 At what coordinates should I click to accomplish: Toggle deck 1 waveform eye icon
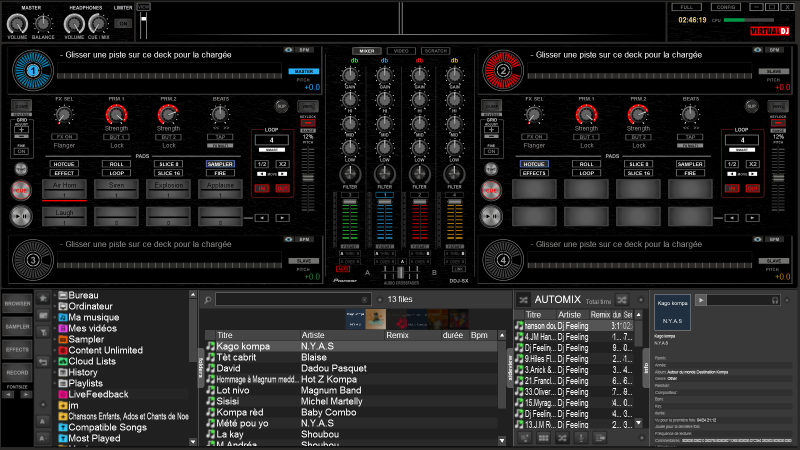[x=288, y=50]
